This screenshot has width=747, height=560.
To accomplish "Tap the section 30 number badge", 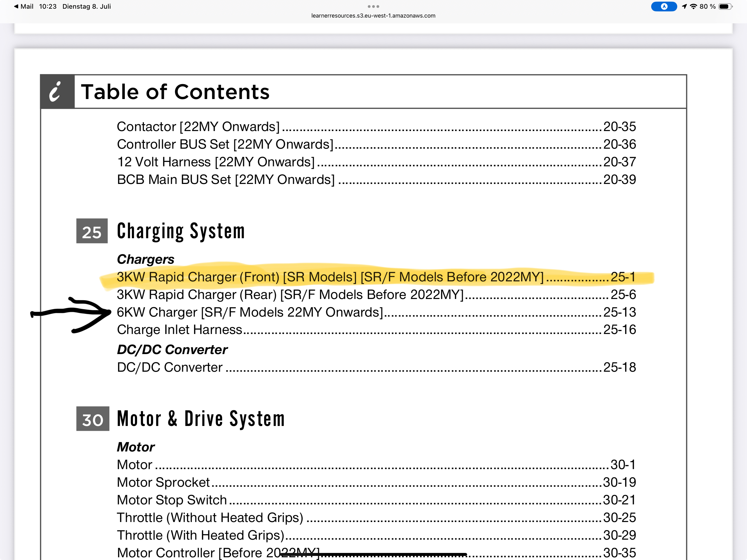I will [93, 419].
